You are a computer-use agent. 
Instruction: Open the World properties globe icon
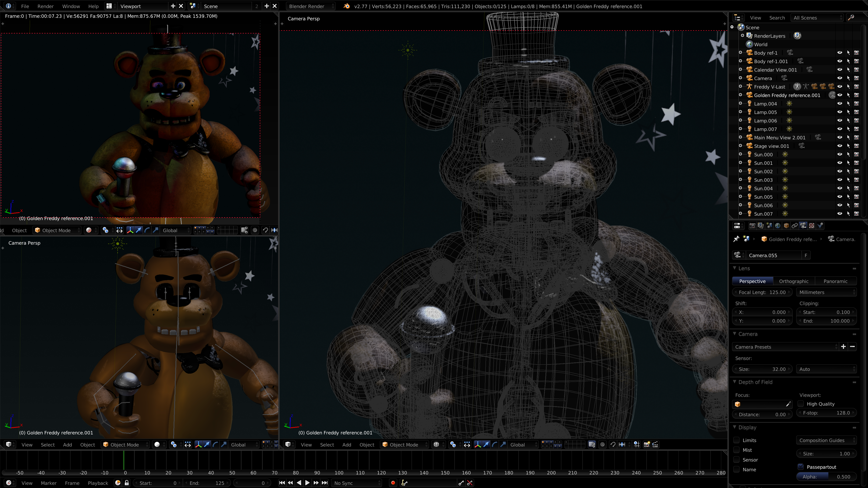point(778,226)
